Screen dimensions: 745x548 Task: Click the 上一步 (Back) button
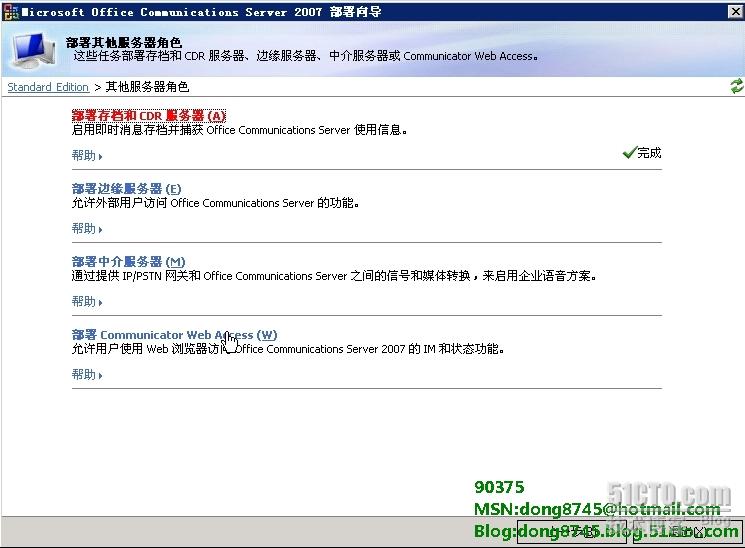coord(572,532)
